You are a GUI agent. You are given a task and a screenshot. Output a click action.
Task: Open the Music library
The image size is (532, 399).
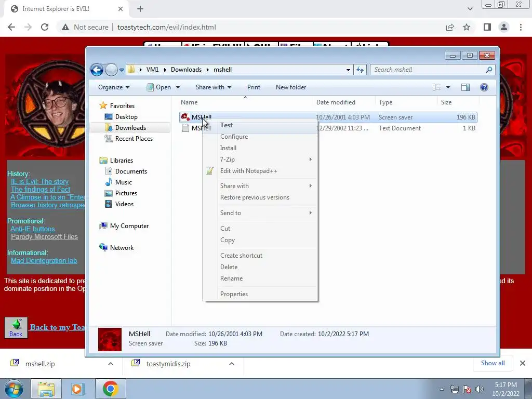(118, 182)
